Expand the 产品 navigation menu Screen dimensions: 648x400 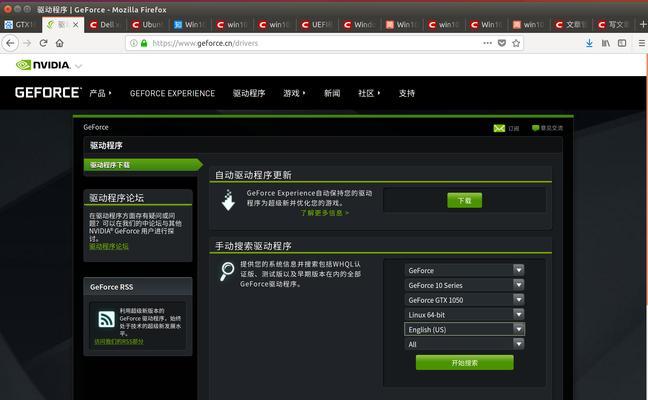pyautogui.click(x=100, y=93)
